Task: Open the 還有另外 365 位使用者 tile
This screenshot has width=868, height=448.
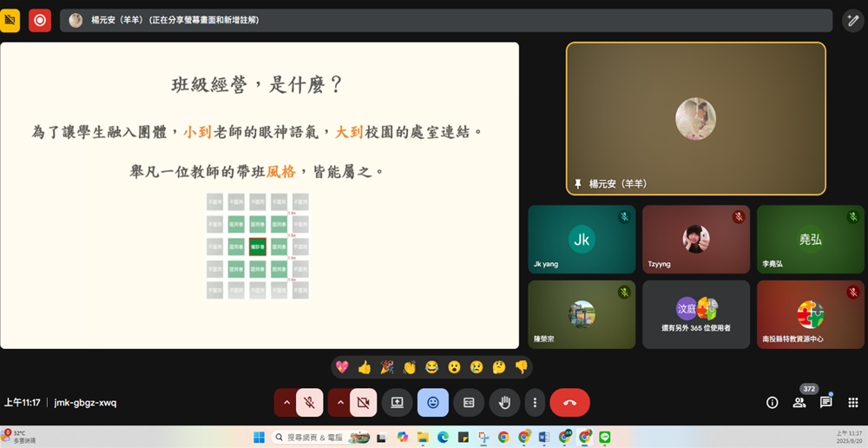Action: (x=696, y=314)
